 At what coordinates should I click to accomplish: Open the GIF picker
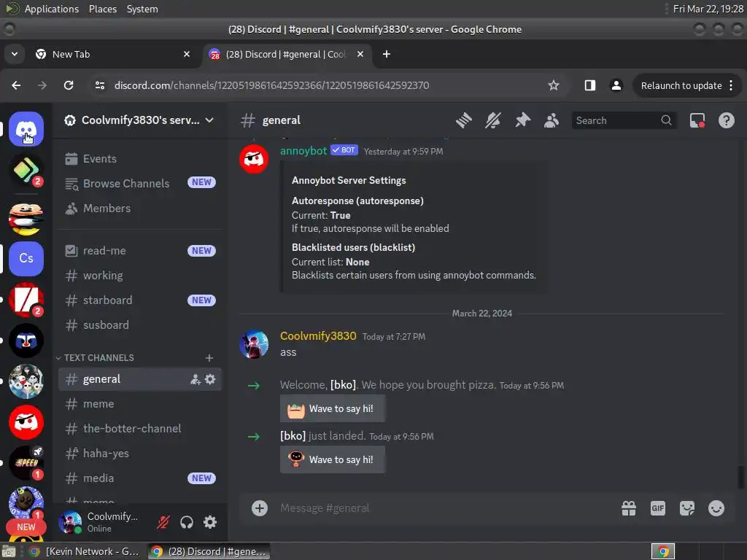(x=658, y=508)
